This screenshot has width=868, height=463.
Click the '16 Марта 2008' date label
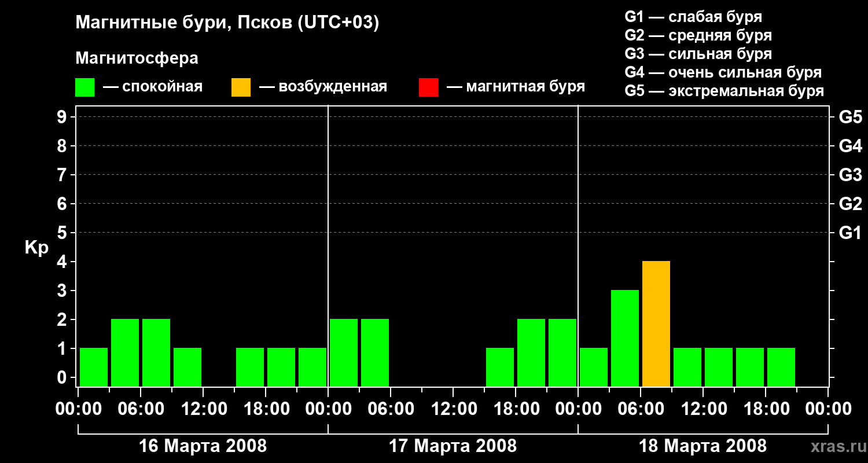[203, 446]
